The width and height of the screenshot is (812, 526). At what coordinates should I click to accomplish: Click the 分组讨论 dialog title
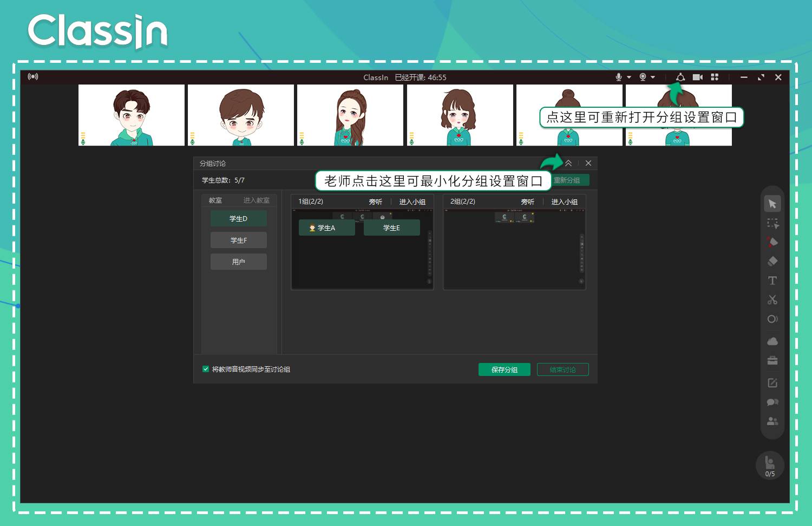click(213, 163)
